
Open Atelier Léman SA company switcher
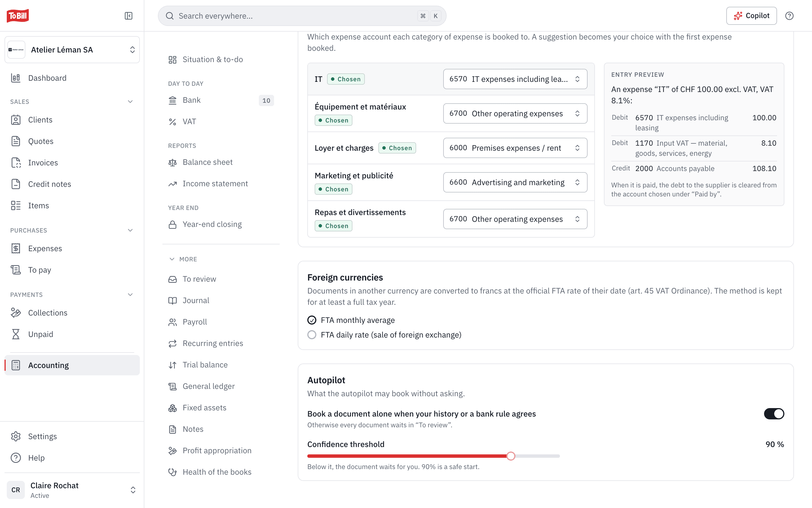72,50
